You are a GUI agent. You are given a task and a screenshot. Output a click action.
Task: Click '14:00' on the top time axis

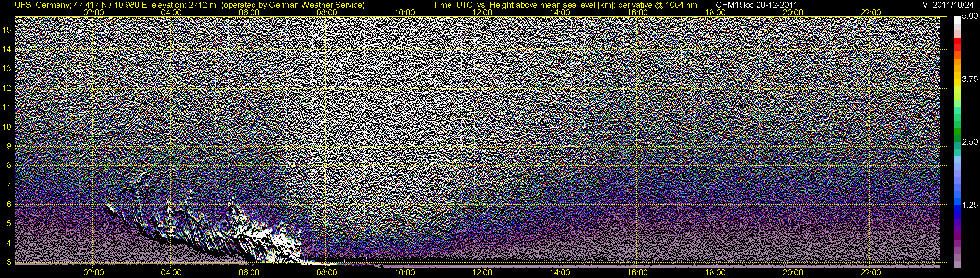(x=560, y=12)
